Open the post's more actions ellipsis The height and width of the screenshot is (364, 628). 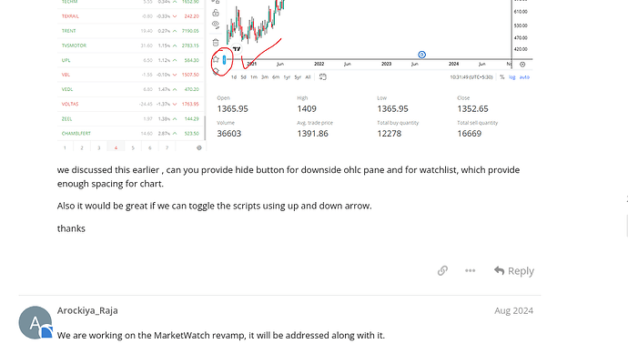coord(470,270)
